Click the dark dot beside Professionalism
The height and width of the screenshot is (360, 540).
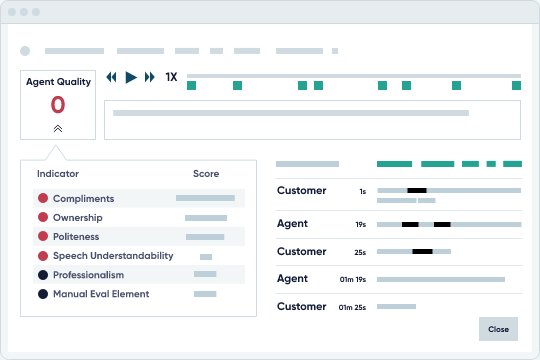click(43, 275)
